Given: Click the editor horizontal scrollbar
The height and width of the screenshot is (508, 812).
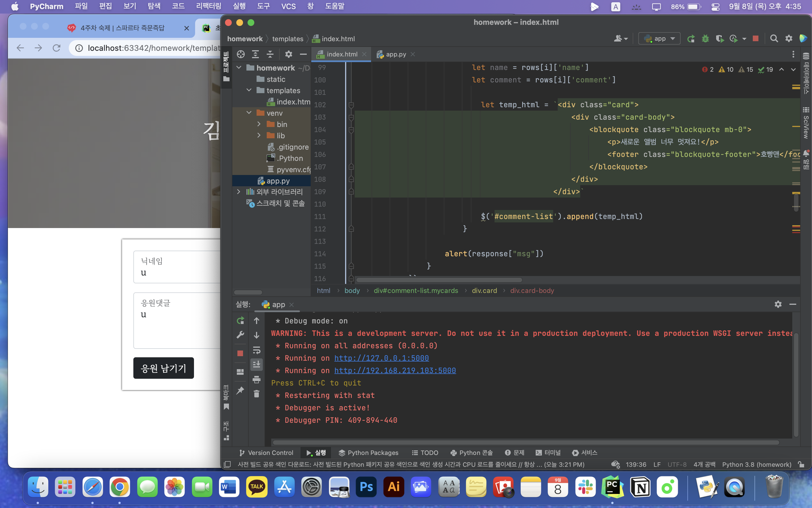Looking at the screenshot, I should [x=439, y=280].
